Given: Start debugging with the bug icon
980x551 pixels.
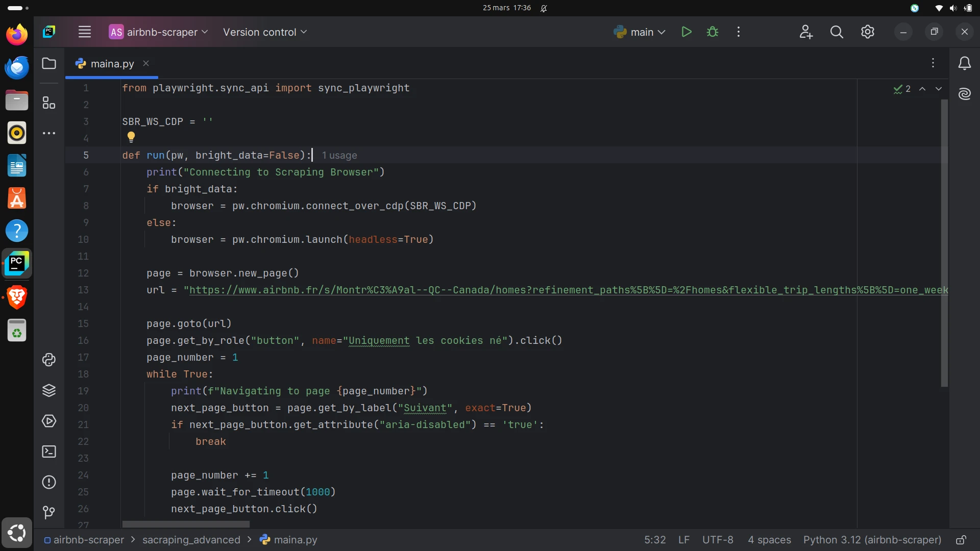Looking at the screenshot, I should pos(713,32).
